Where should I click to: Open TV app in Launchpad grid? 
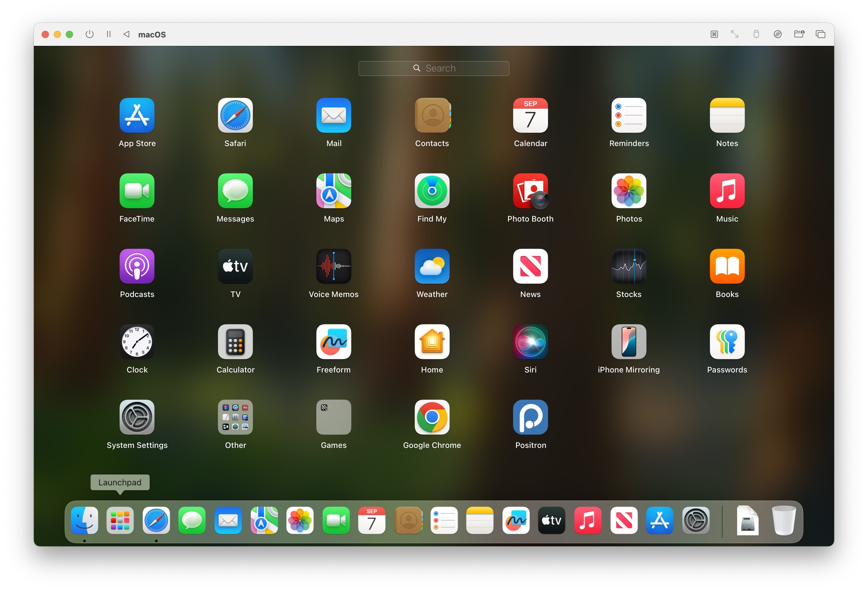(235, 266)
